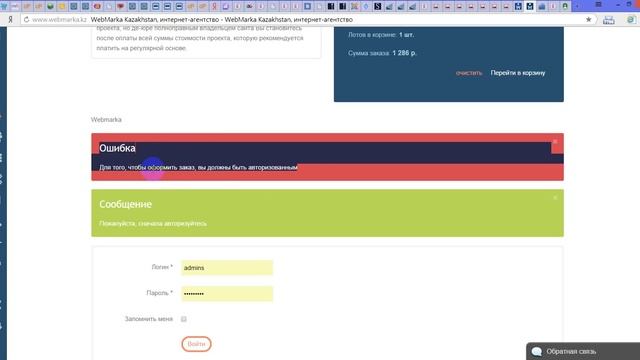Image resolution: width=640 pixels, height=360 pixels.
Task: Switch to the green person icon tab
Action: pyautogui.click(x=565, y=6)
